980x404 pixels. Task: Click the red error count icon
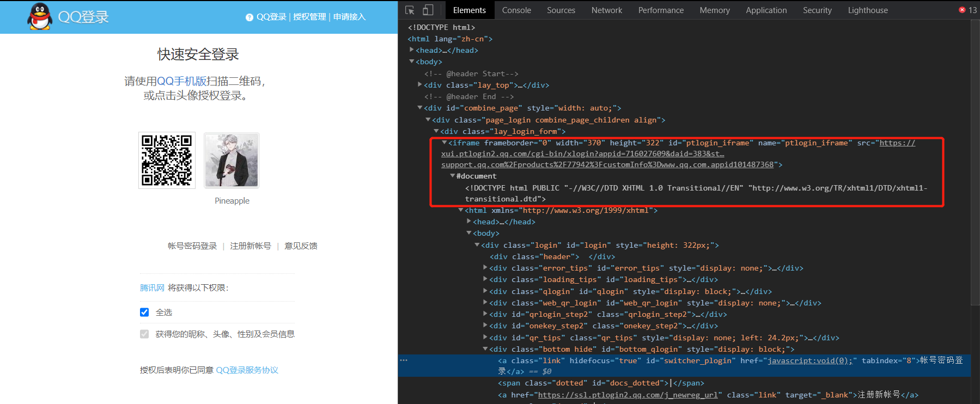click(962, 10)
